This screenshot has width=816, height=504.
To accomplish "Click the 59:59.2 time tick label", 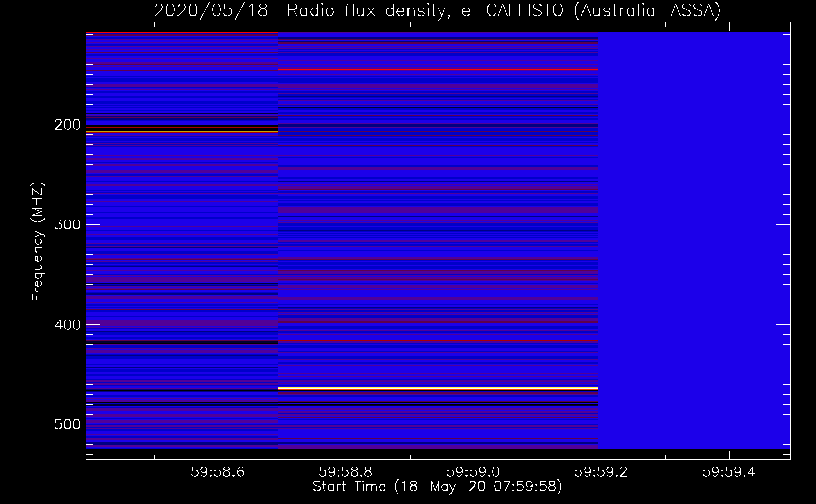I will tap(602, 472).
